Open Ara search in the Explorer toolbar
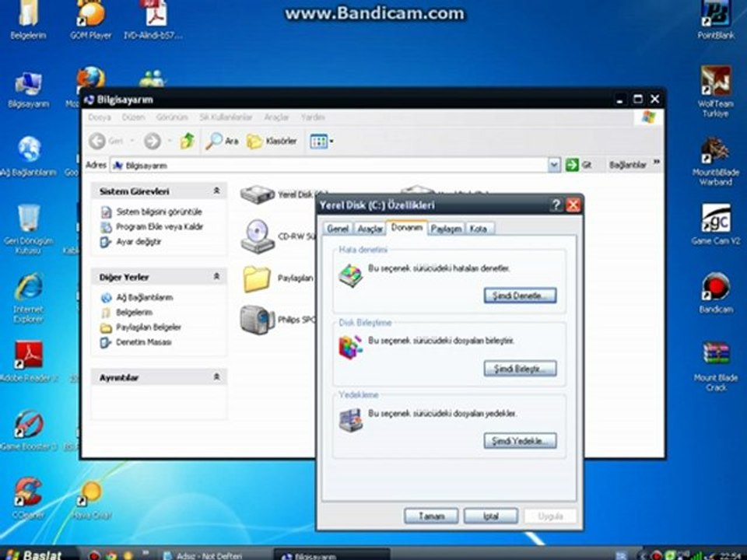 [x=222, y=141]
